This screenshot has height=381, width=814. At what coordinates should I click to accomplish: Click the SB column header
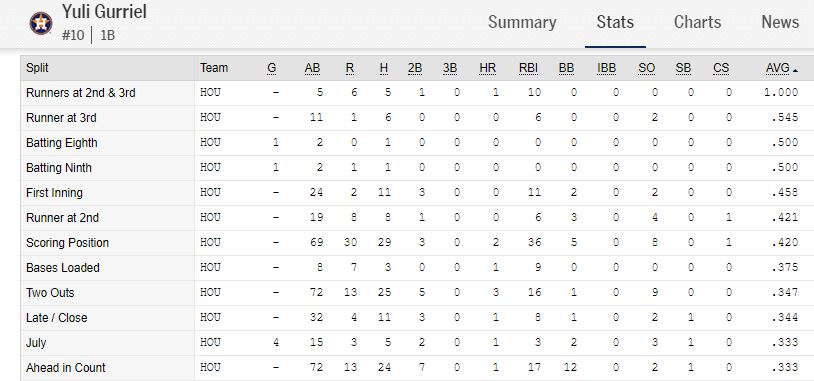pos(683,68)
